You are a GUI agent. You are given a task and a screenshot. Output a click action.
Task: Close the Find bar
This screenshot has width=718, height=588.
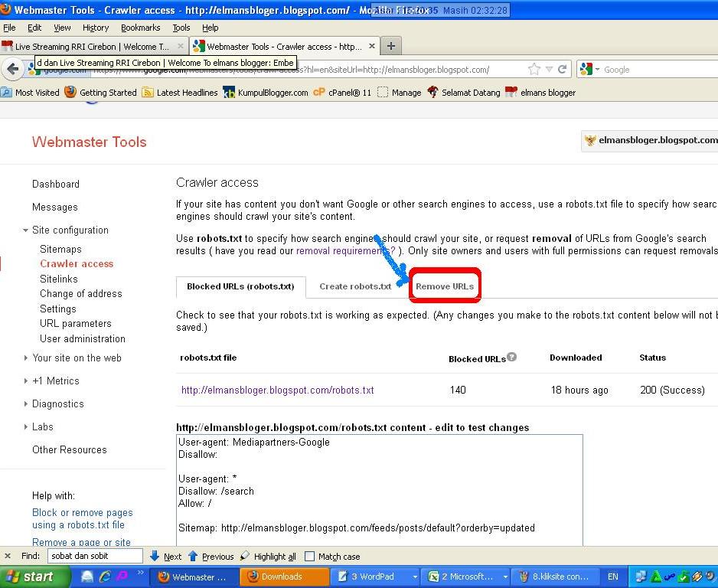(x=8, y=557)
